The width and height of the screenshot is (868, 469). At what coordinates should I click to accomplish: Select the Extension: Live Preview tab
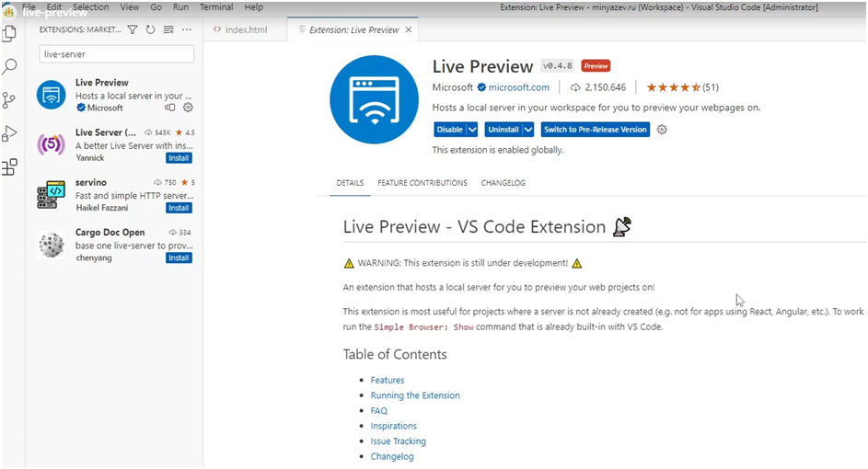353,29
